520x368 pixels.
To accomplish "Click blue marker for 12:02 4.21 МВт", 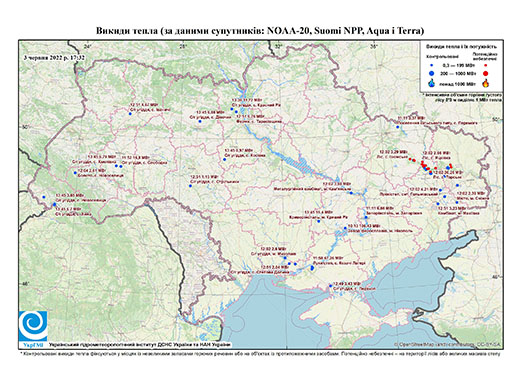I will [x=440, y=190].
